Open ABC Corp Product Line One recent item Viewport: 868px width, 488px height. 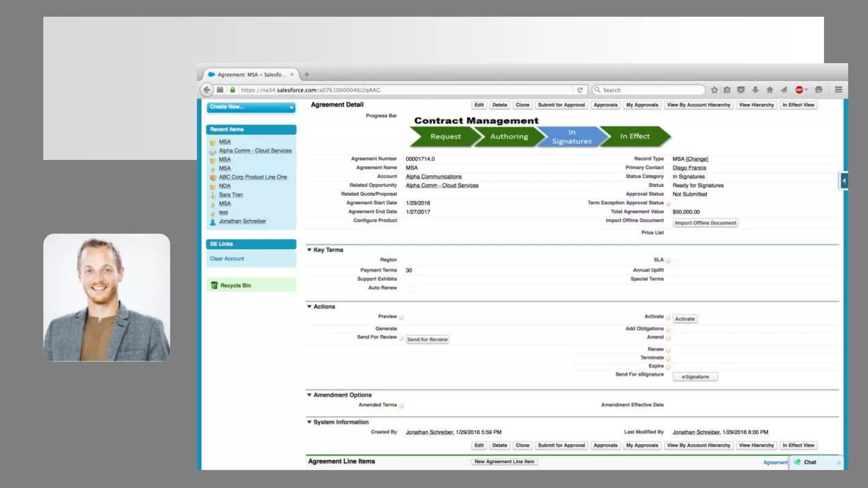253,177
